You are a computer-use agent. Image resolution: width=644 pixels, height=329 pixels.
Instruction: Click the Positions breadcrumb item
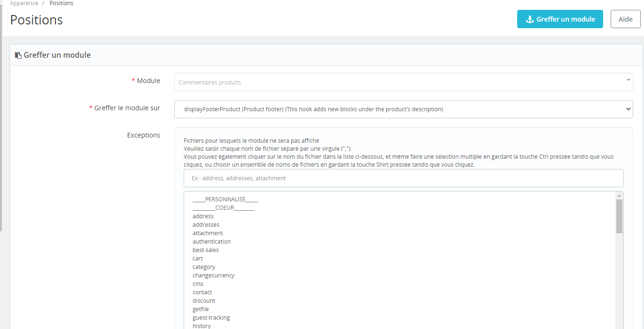click(x=62, y=3)
